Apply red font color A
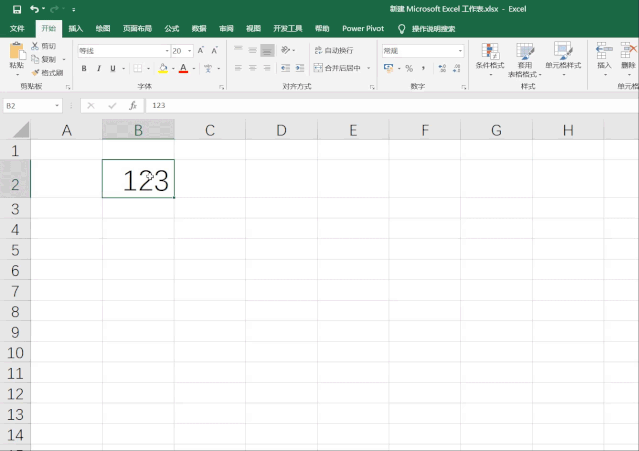 (183, 68)
